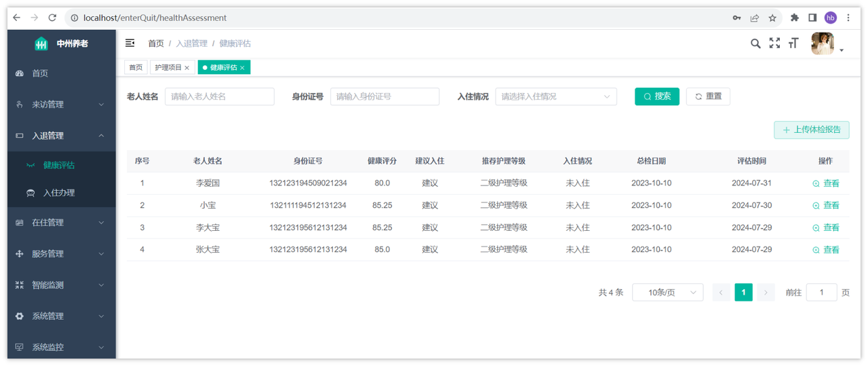
Task: View the record for 张大宝
Action: point(826,250)
